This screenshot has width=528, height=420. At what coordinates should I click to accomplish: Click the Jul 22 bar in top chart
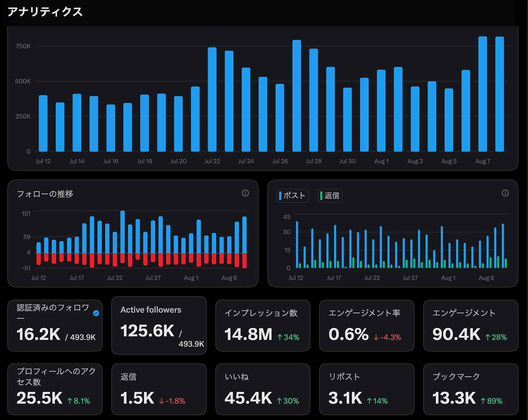point(212,99)
